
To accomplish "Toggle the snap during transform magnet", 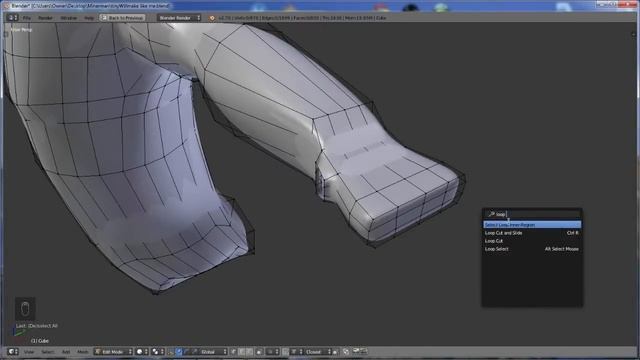I will click(x=285, y=351).
